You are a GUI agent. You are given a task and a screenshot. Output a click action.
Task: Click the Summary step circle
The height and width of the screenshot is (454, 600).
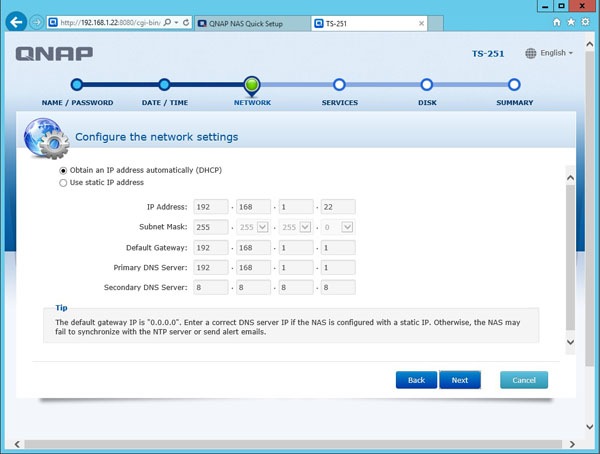point(514,85)
